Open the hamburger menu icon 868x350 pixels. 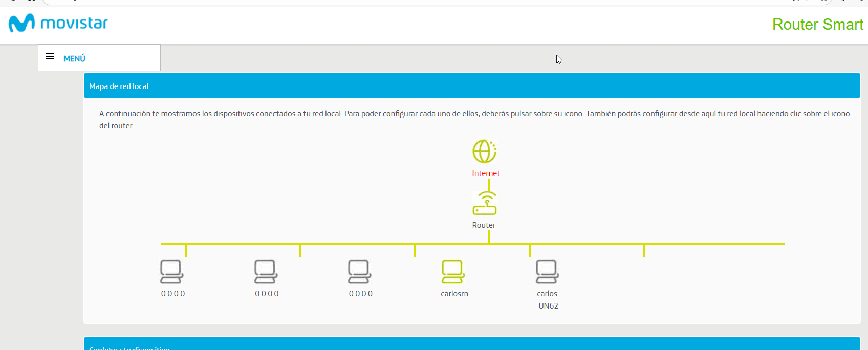click(x=50, y=57)
